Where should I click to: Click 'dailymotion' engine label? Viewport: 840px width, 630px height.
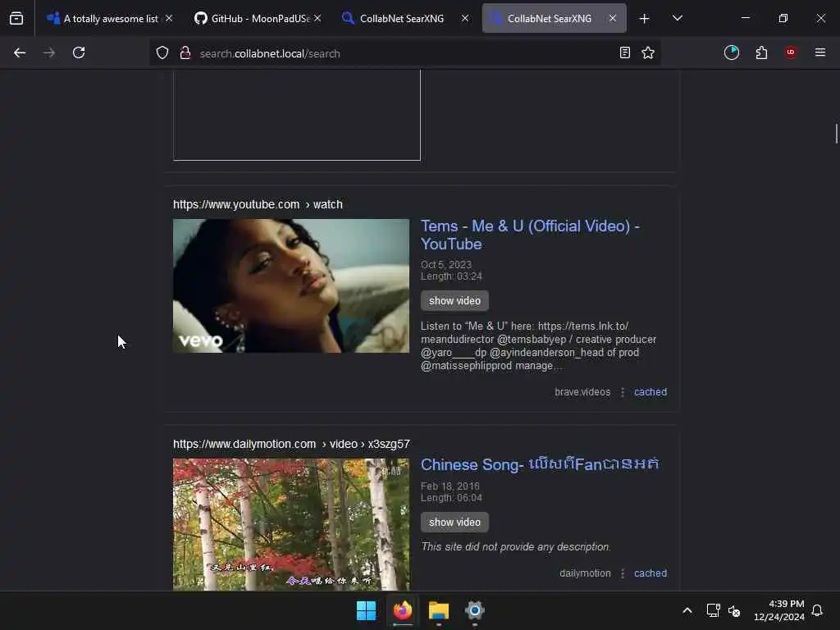[585, 573]
